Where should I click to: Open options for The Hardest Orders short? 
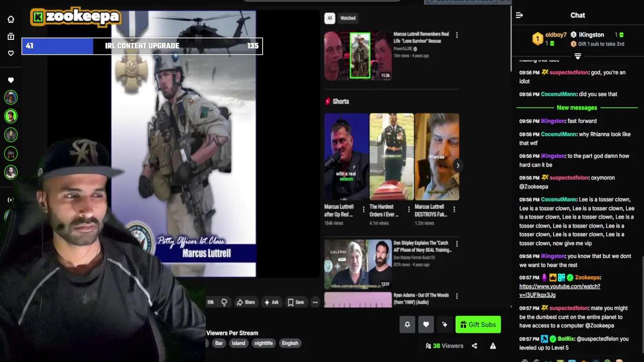[409, 209]
